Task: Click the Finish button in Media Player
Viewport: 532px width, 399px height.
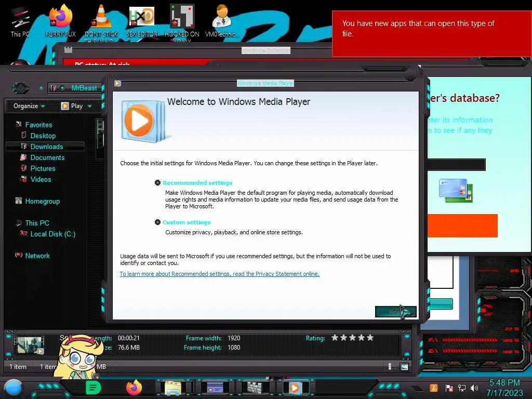Action: (x=395, y=312)
